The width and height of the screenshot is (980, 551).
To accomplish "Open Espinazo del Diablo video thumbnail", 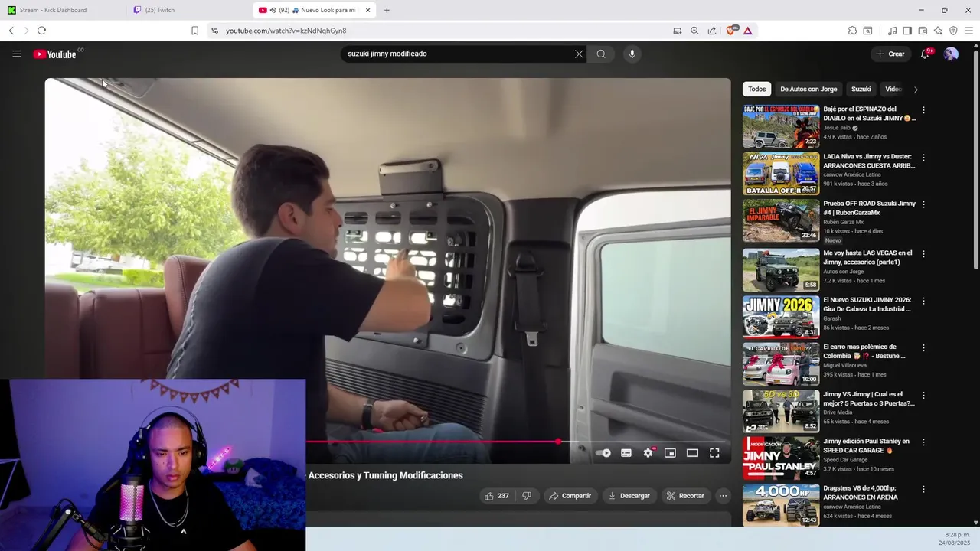I will tap(781, 126).
